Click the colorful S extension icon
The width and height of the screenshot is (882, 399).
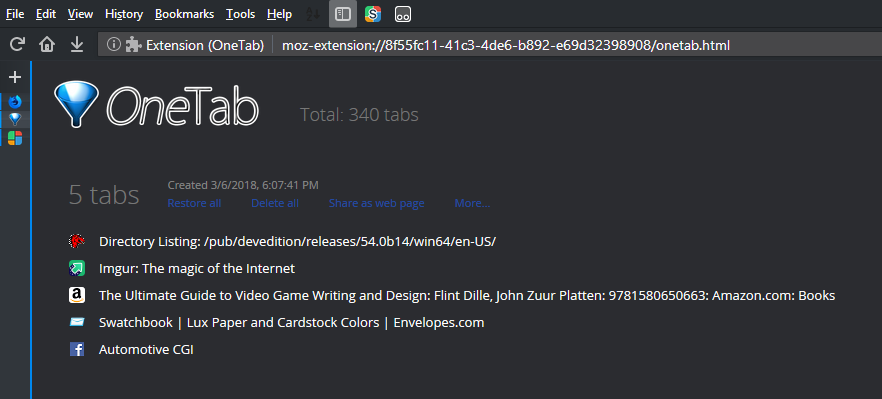372,14
